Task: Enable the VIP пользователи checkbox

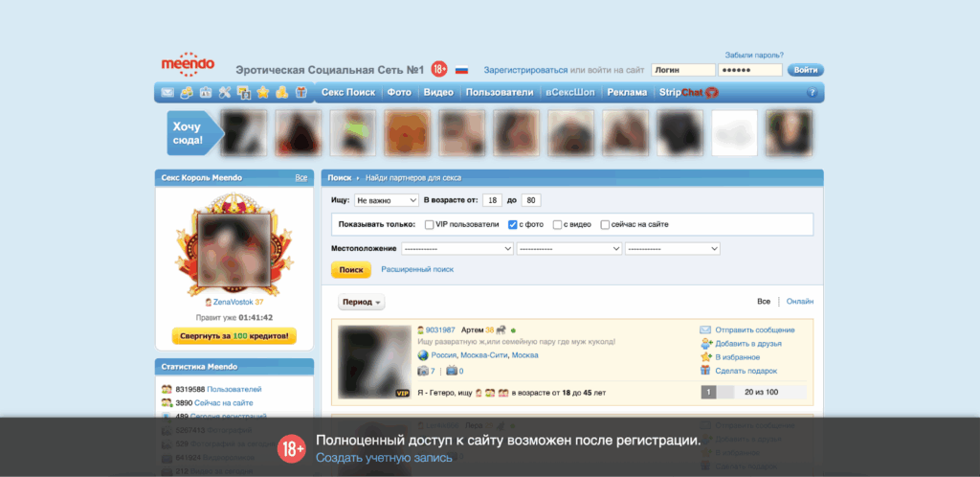Action: pos(430,224)
